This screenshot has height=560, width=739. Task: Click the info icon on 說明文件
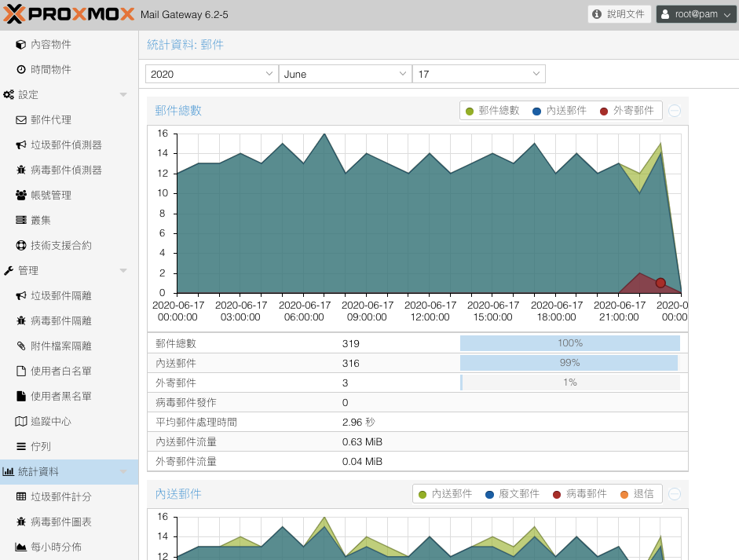tap(597, 14)
